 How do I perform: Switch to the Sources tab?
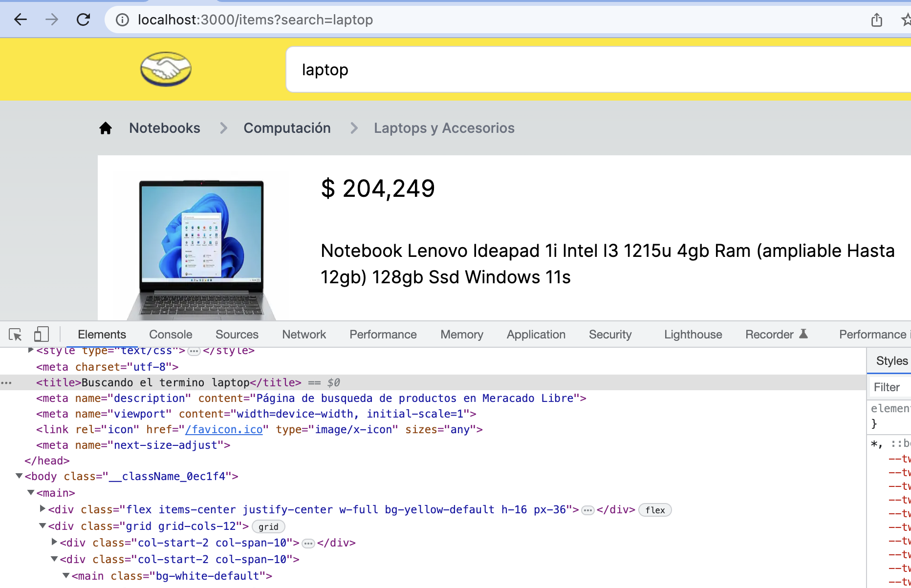(237, 335)
